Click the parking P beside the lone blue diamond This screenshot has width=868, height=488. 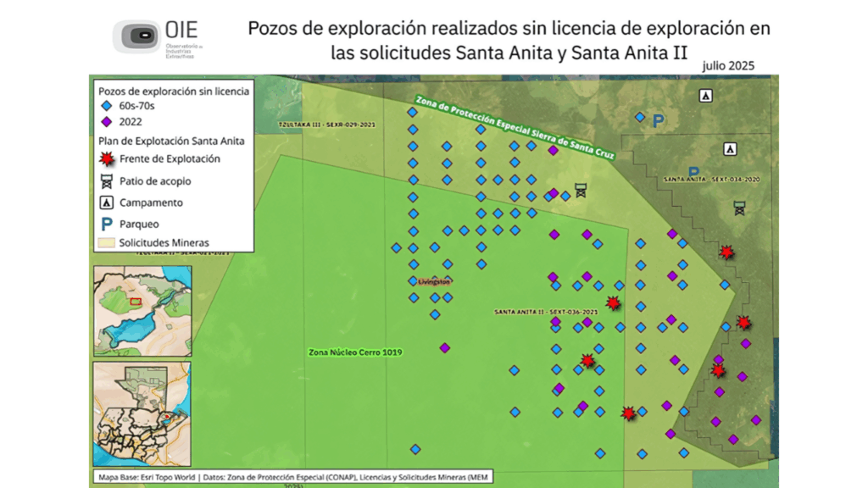658,120
